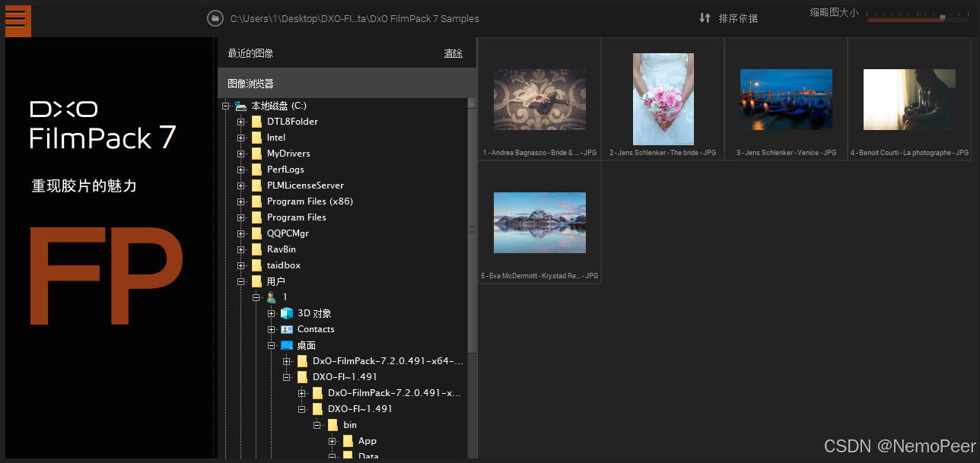The width and height of the screenshot is (980, 463).
Task: Expand the App folder node
Action: coord(332,441)
